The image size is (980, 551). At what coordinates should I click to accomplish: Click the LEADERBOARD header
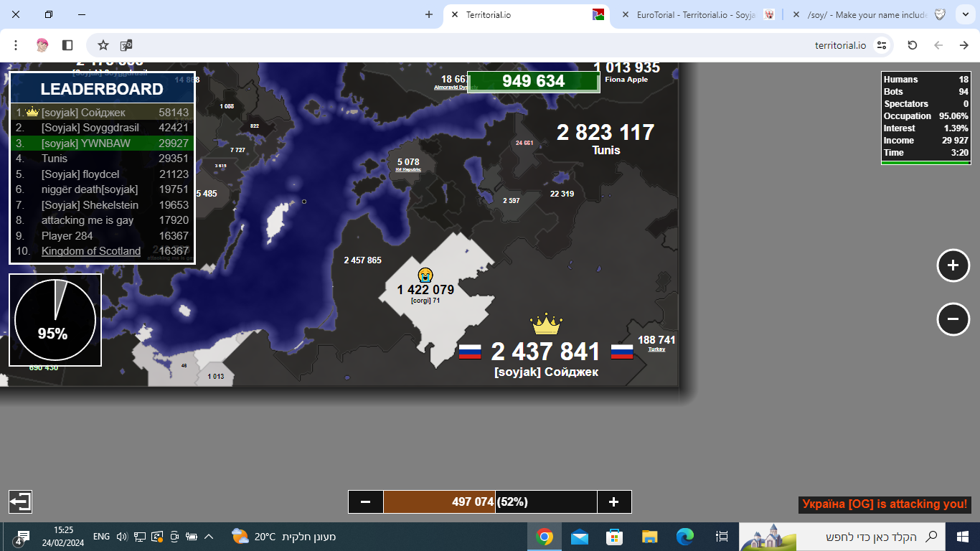click(102, 89)
